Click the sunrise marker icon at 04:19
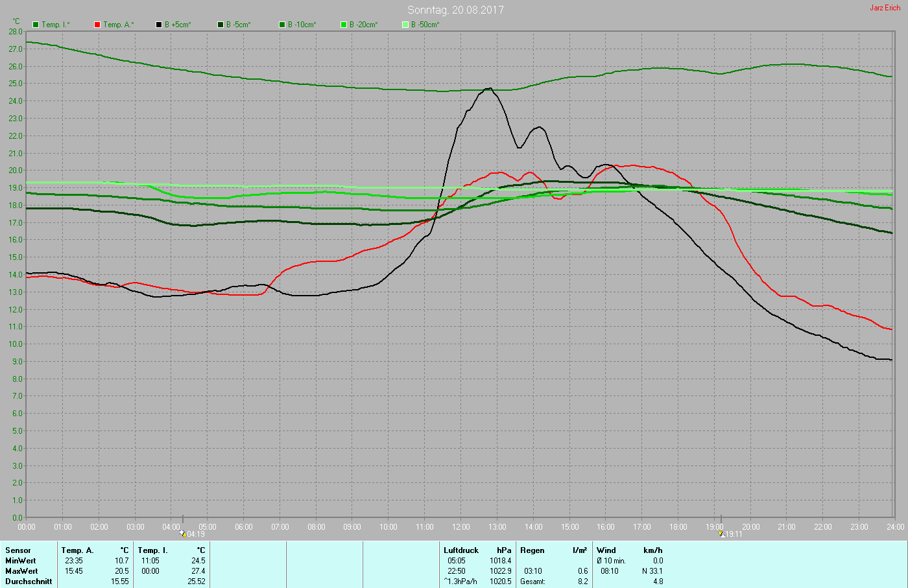 click(183, 534)
